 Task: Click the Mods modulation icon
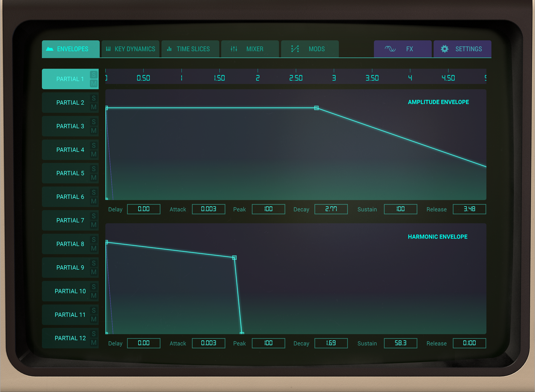point(295,49)
